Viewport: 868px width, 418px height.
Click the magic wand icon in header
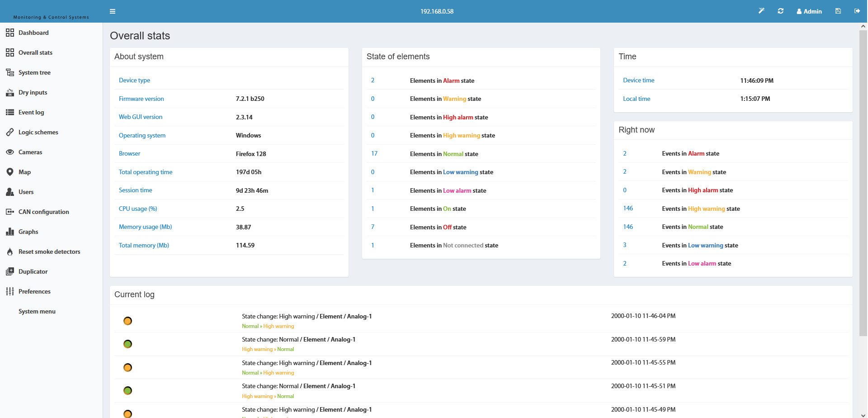pyautogui.click(x=761, y=11)
